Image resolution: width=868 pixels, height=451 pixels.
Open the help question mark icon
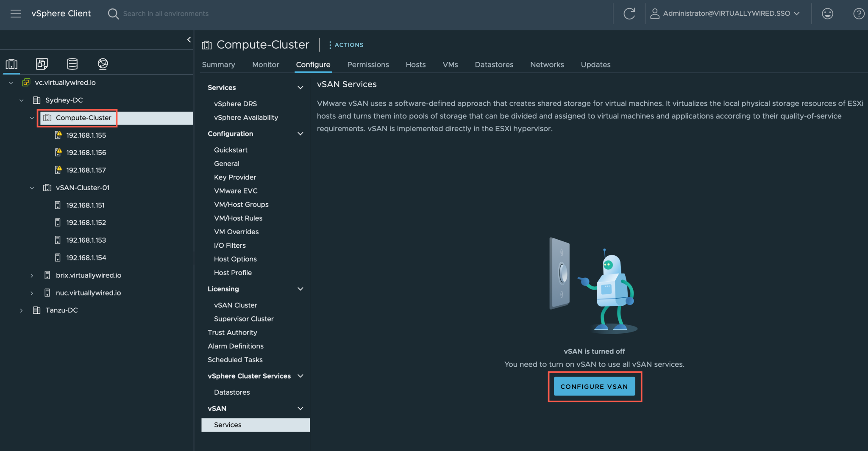[859, 14]
